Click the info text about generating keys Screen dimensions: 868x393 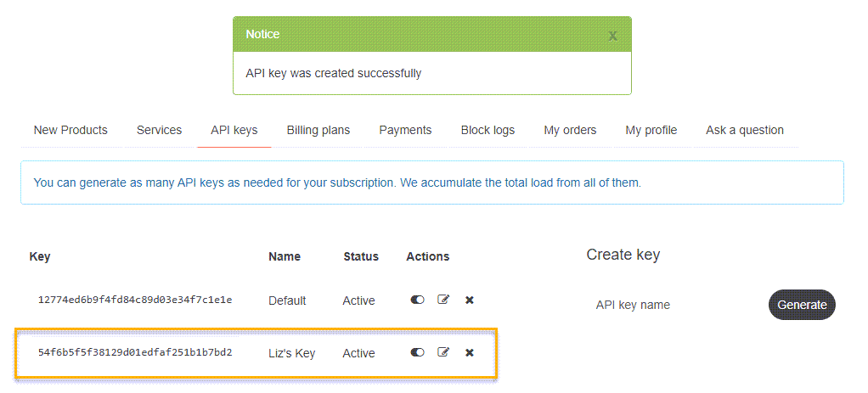pos(337,182)
